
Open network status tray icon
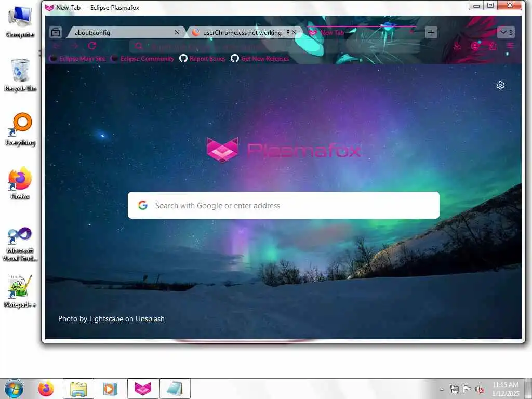coord(454,389)
